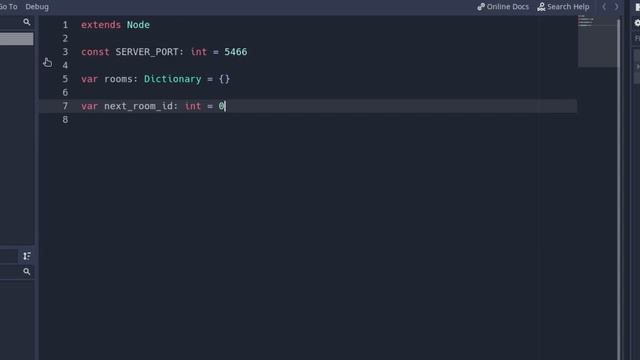Click line number 8 in gutter
Viewport: 640px width, 360px height.
tap(65, 120)
